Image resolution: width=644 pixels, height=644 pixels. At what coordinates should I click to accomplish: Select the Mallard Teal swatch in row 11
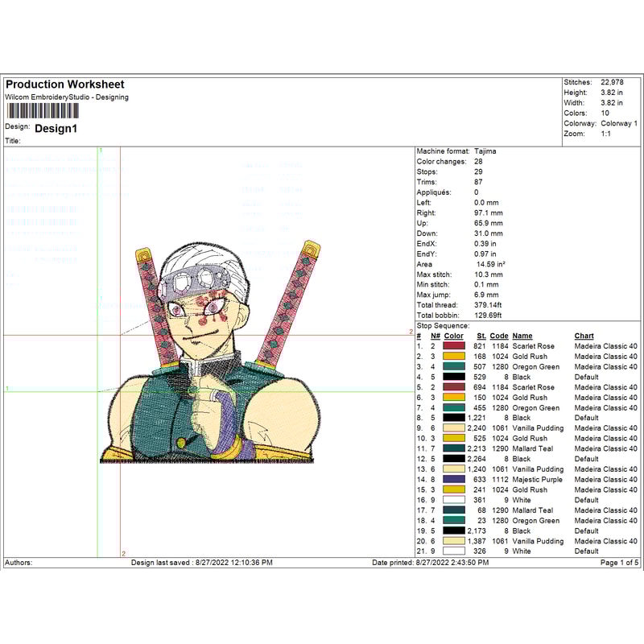point(454,448)
